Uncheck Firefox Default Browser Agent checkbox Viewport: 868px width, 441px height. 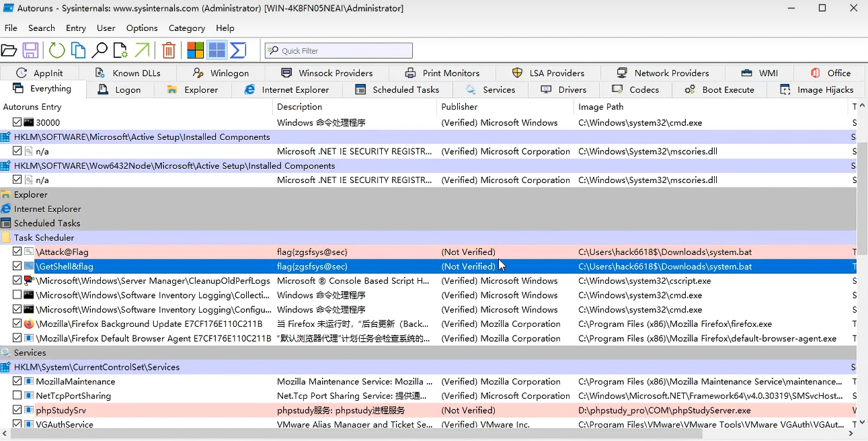17,338
